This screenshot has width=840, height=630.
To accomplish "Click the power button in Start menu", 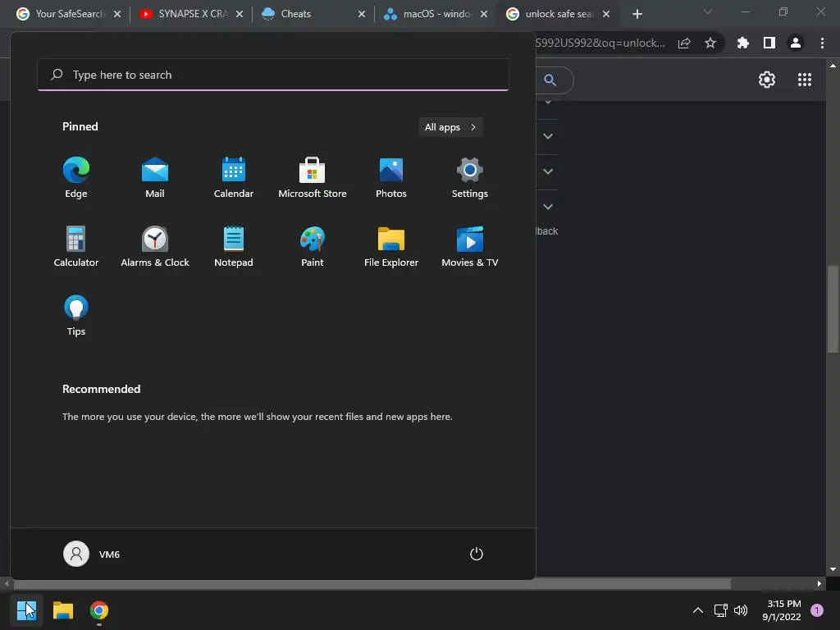I will 477,554.
